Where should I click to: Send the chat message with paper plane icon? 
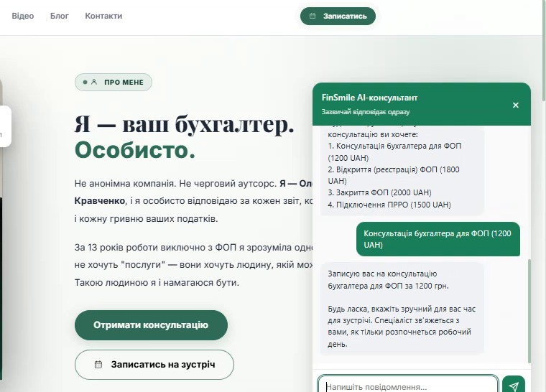(x=514, y=385)
